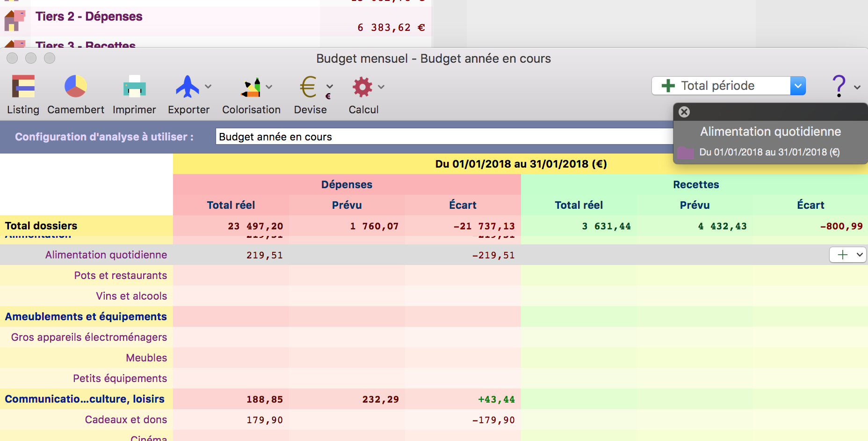This screenshot has height=441, width=868.
Task: Click the -800,99 écart value
Action: click(841, 226)
